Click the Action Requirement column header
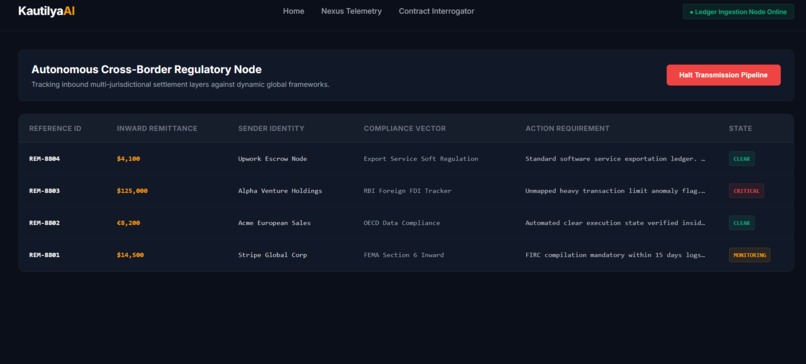This screenshot has width=806, height=364. coord(567,129)
